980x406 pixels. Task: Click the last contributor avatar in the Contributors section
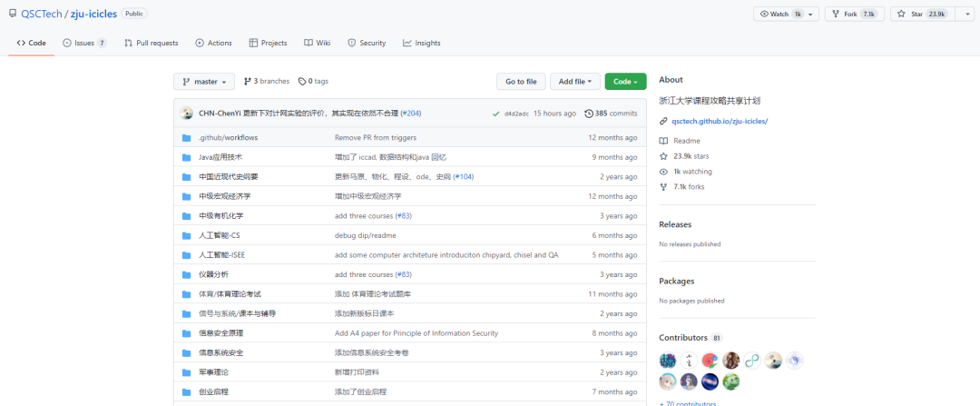(x=731, y=381)
